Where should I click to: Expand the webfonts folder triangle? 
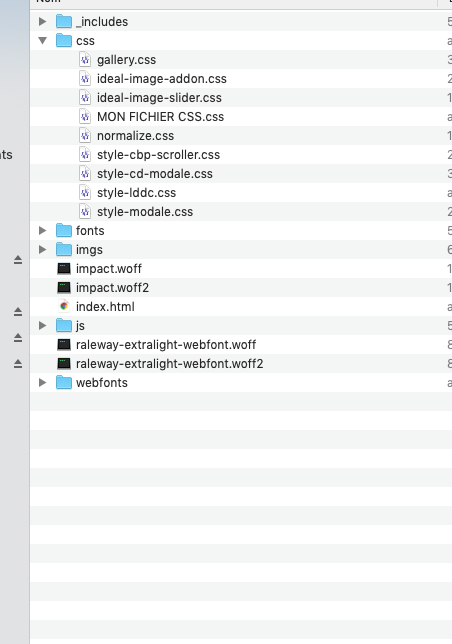tap(42, 382)
